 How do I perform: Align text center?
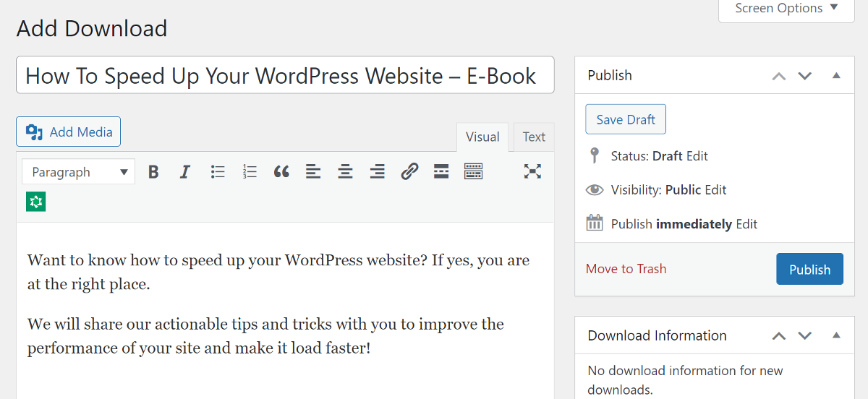[x=346, y=172]
